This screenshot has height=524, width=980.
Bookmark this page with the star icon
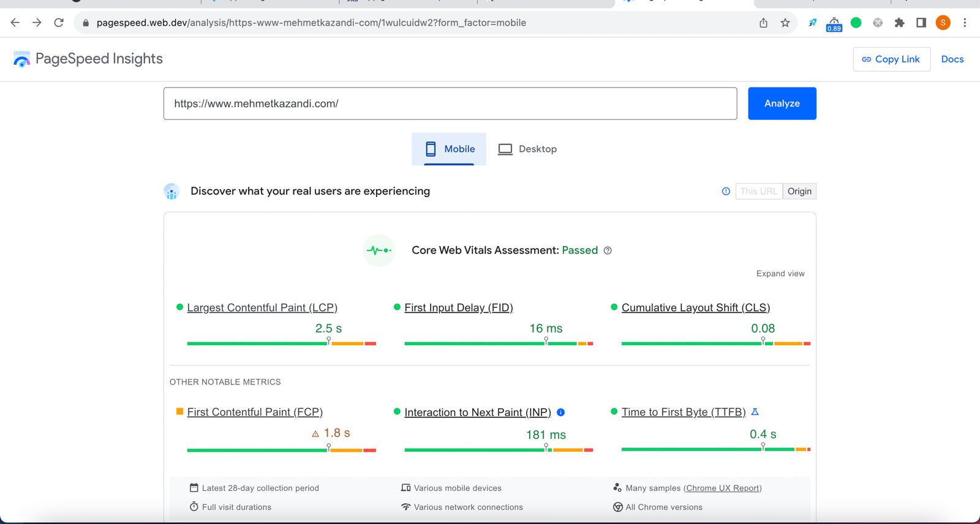[x=785, y=23]
